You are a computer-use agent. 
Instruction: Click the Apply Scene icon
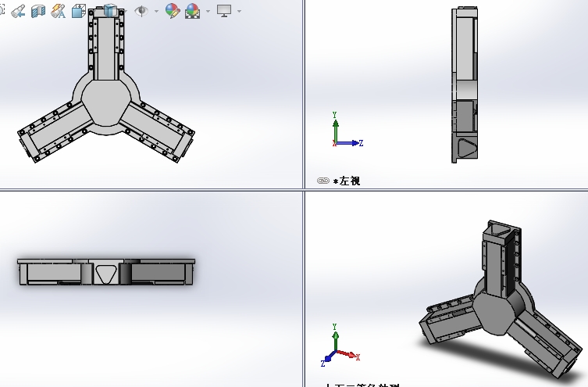[192, 11]
